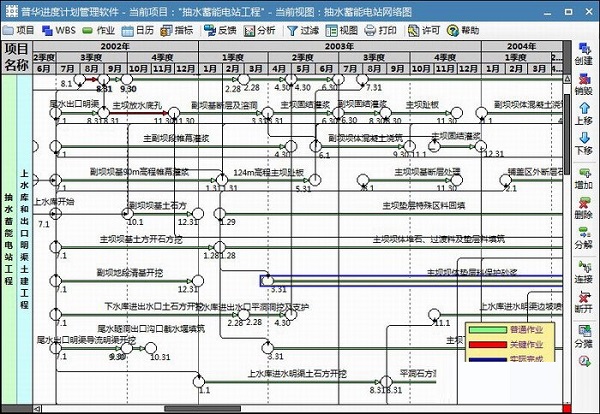Select the 10月 column under 2002年
The image size is (600, 414).
coord(139,69)
